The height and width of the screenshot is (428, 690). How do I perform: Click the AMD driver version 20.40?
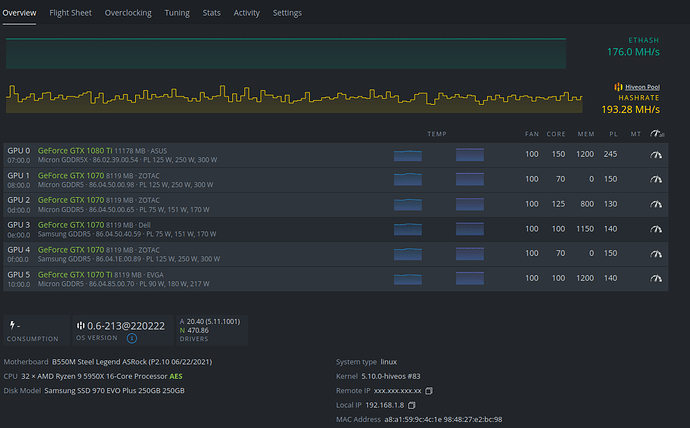coord(213,322)
